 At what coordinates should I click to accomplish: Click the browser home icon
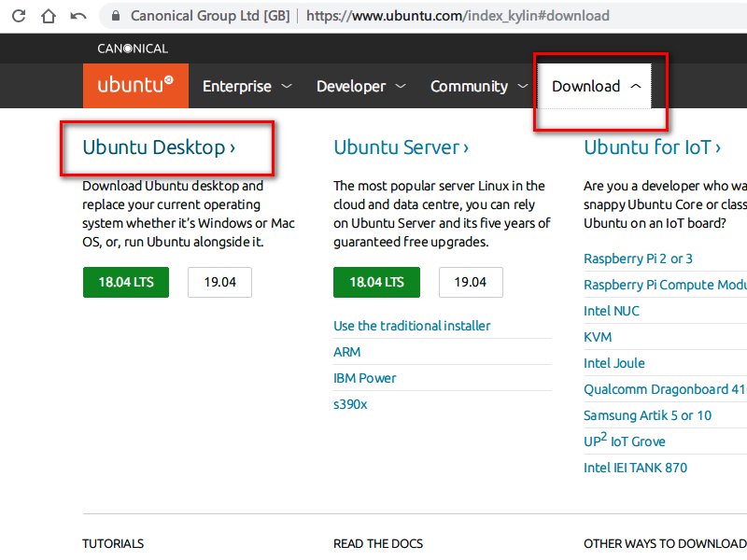tap(48, 16)
